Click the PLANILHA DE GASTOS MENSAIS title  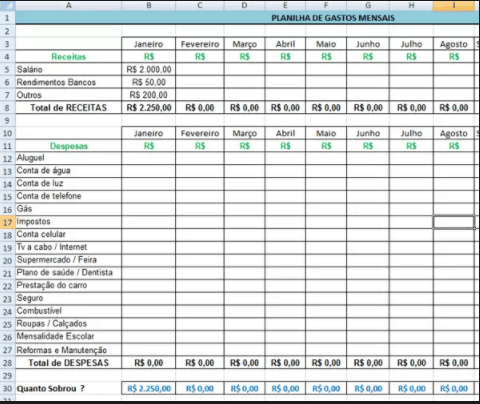click(x=333, y=18)
